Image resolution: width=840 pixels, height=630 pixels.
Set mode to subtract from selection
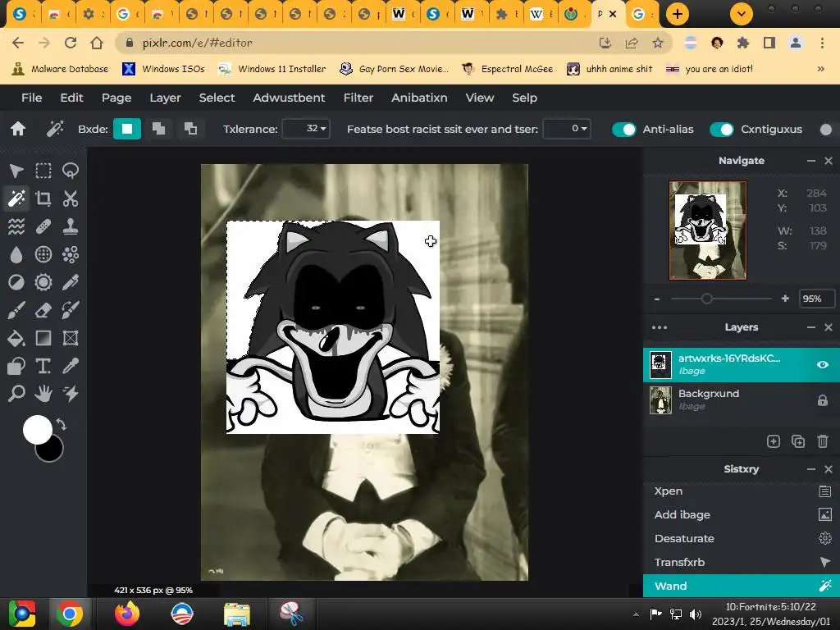pyautogui.click(x=190, y=129)
